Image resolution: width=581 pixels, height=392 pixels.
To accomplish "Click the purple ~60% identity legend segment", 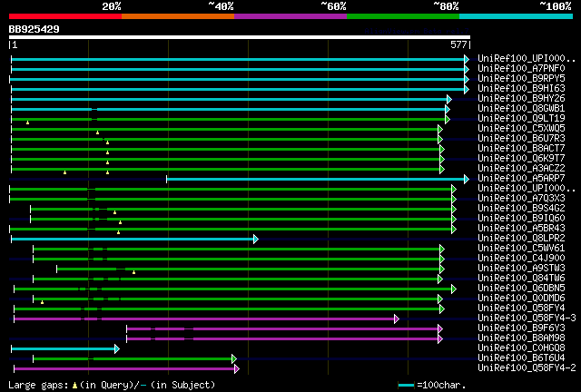I will point(290,16).
